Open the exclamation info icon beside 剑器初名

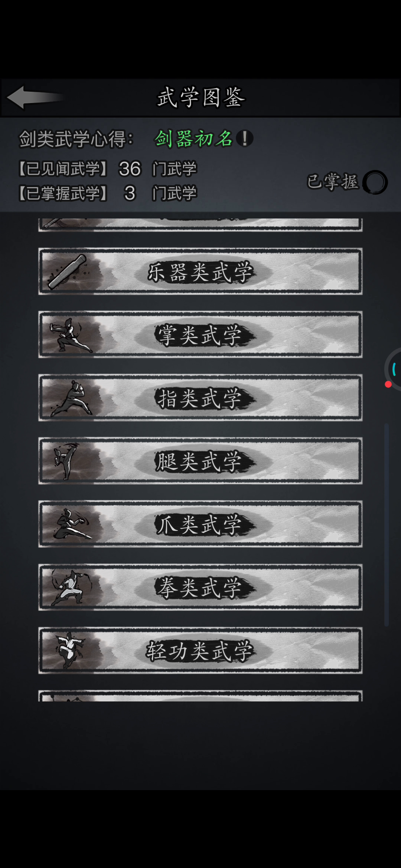[x=245, y=138]
